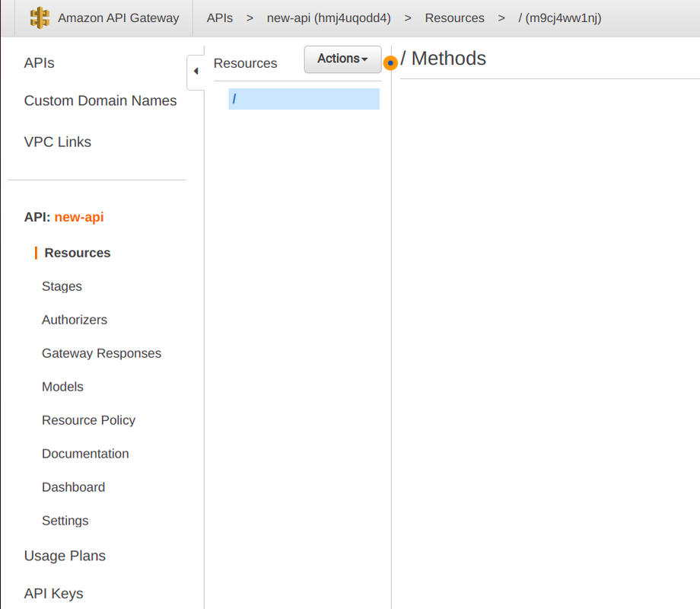Select the root / resource in tree

point(304,99)
